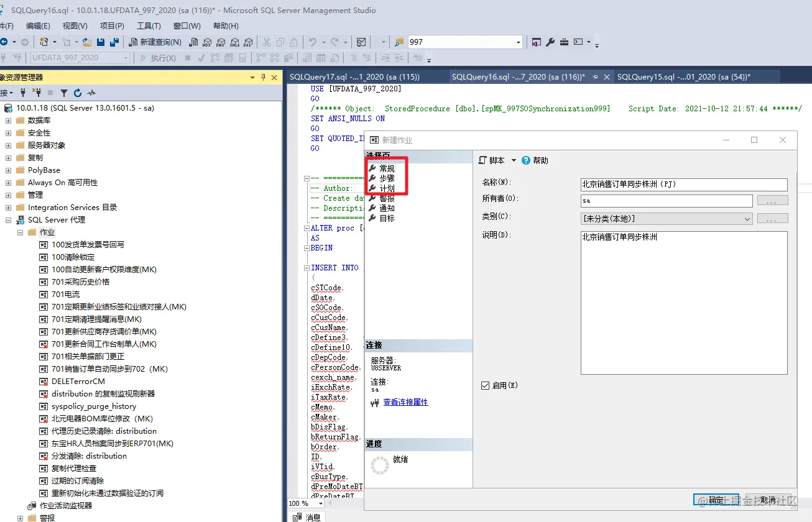Click the Properties wrench icon in main toolbar

(x=550, y=42)
